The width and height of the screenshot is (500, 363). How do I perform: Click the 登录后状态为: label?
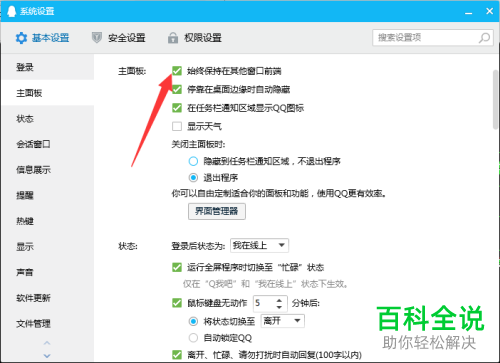pos(199,246)
